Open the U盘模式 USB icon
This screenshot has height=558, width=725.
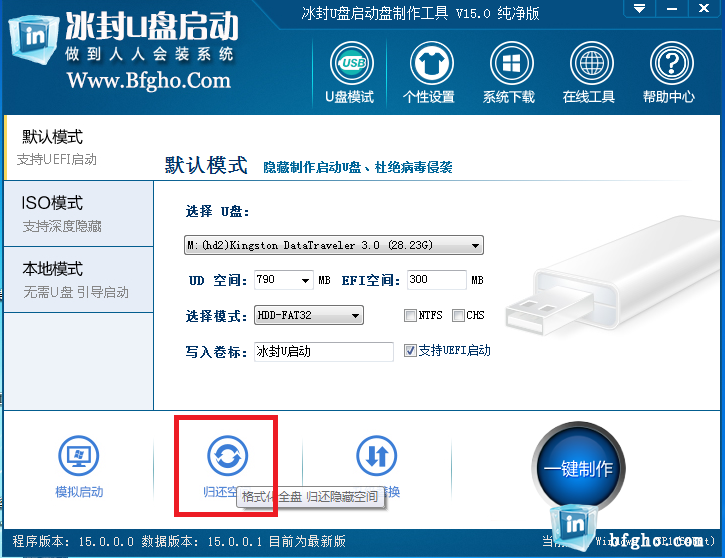(x=351, y=63)
